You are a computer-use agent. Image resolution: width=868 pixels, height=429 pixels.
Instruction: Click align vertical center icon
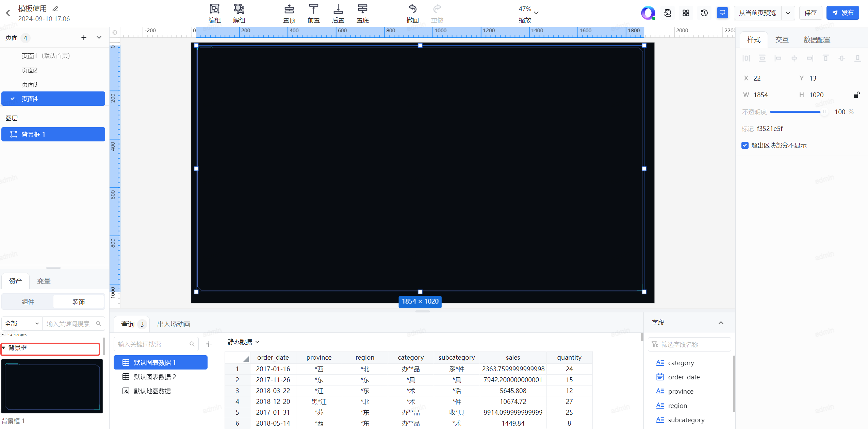click(841, 58)
